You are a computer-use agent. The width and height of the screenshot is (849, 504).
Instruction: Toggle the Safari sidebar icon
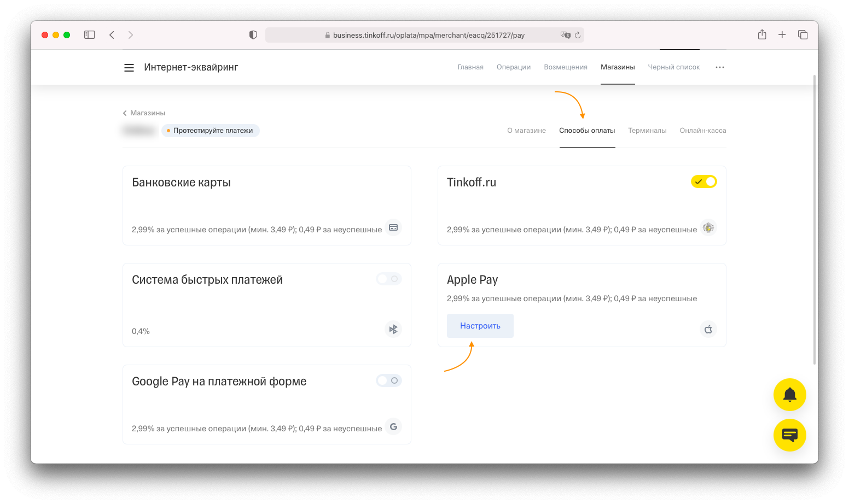[90, 35]
